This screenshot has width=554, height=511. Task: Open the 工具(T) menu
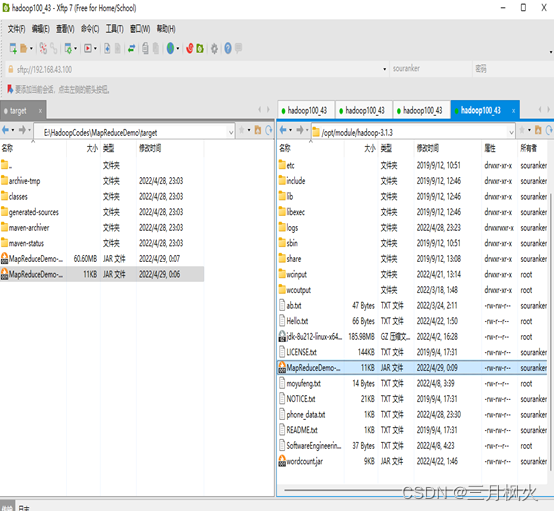115,29
